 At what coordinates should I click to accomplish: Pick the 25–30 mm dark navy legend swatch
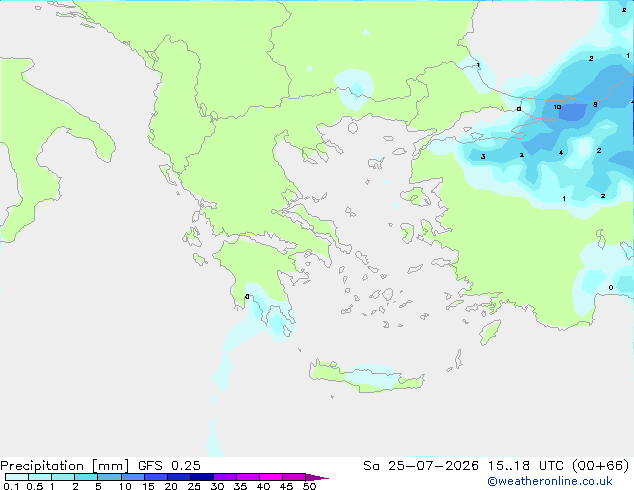pos(202,477)
